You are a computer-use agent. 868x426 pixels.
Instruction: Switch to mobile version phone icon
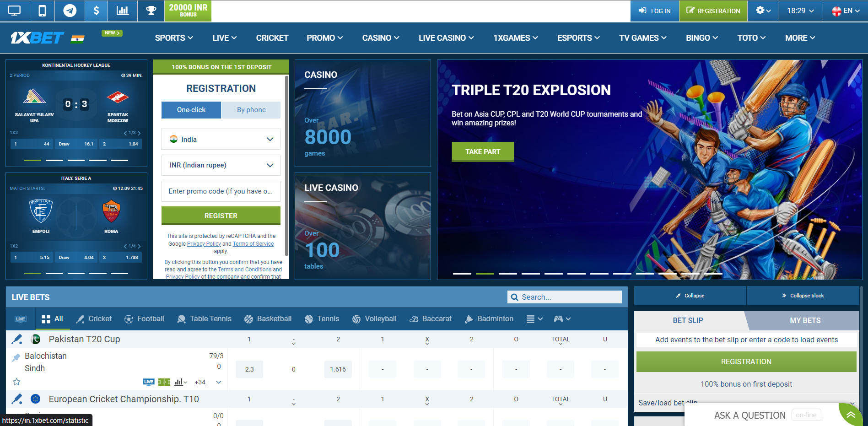[x=42, y=11]
